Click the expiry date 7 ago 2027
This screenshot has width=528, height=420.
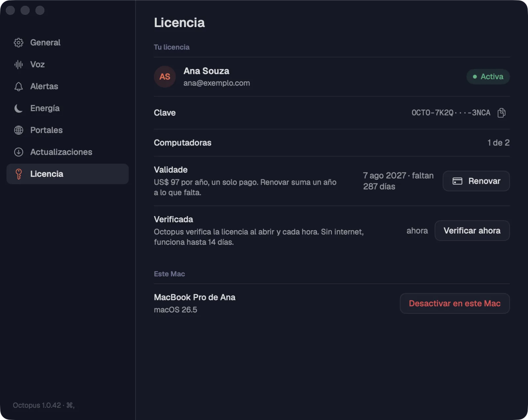pos(384,176)
